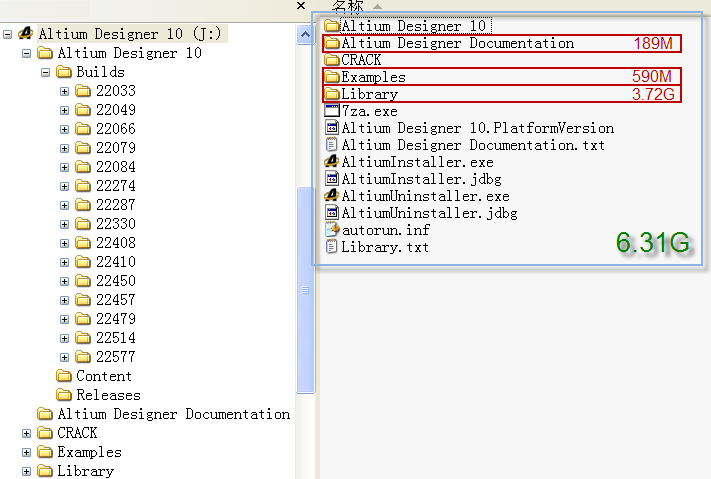This screenshot has width=711, height=479.
Task: Select the 22450 folder icon
Action: [x=83, y=281]
